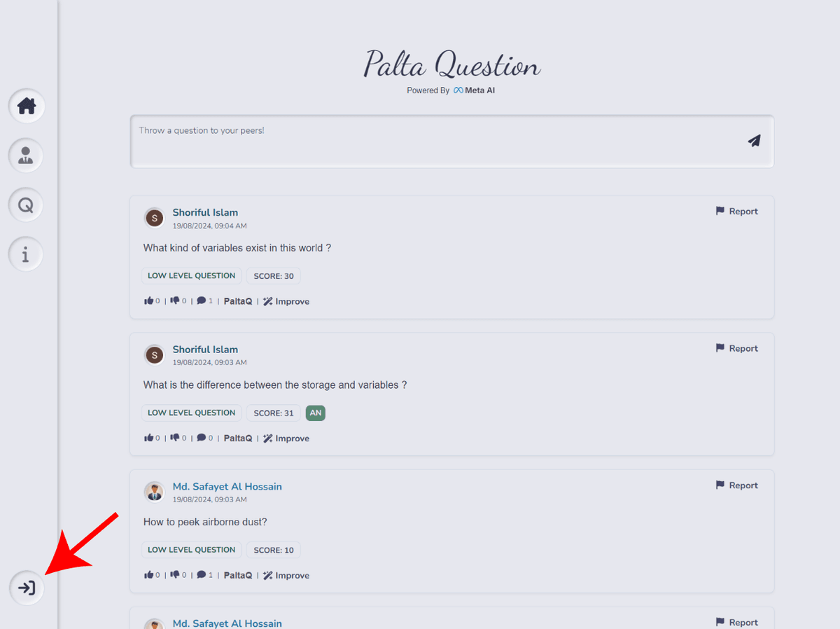Image resolution: width=840 pixels, height=629 pixels.
Task: Type in 'Throw a question to your peers' field
Action: click(x=434, y=141)
